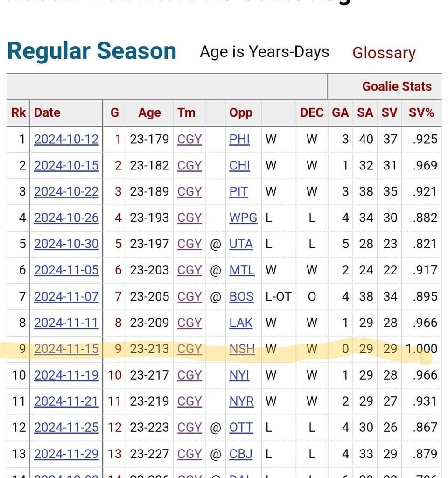Open the LAK opponent team link
Image resolution: width=448 pixels, height=478 pixels.
pos(241,323)
